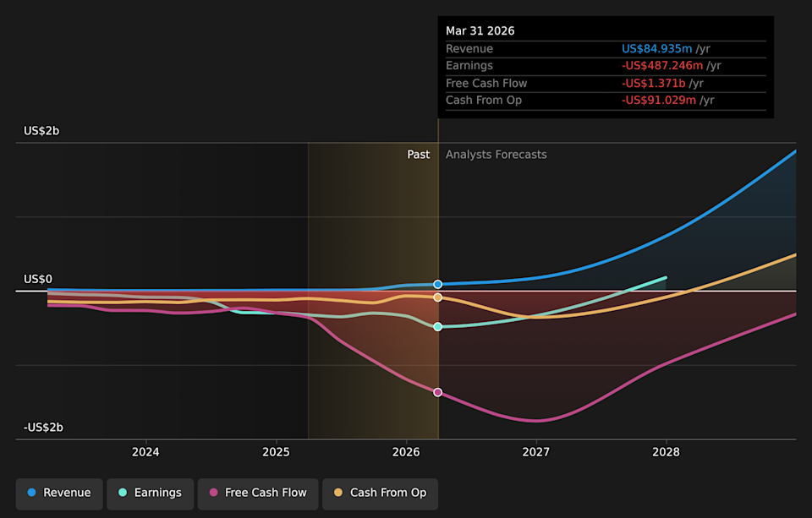
Task: Click the -US$91.029m cash from op value
Action: pos(659,101)
